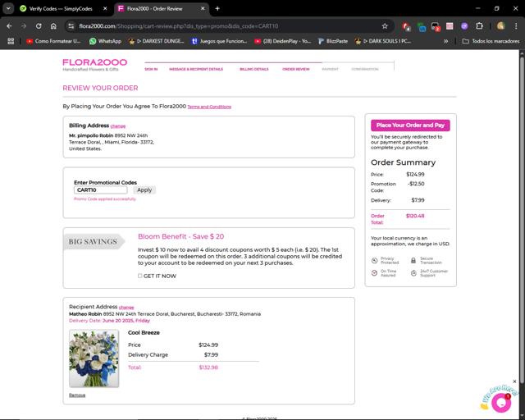Click the 'Promo Code applied successfully' message
Image resolution: width=525 pixels, height=420 pixels.
click(105, 199)
